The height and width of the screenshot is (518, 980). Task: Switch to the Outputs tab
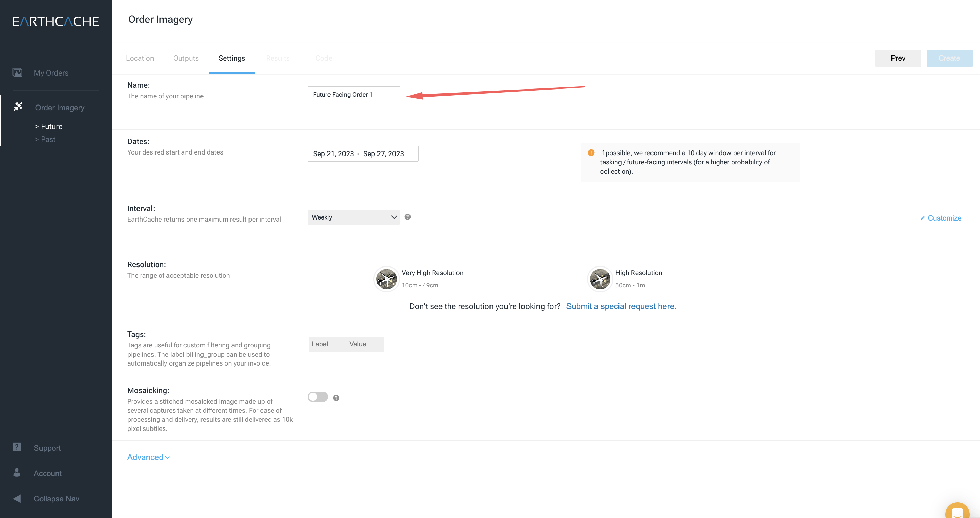[x=186, y=58]
